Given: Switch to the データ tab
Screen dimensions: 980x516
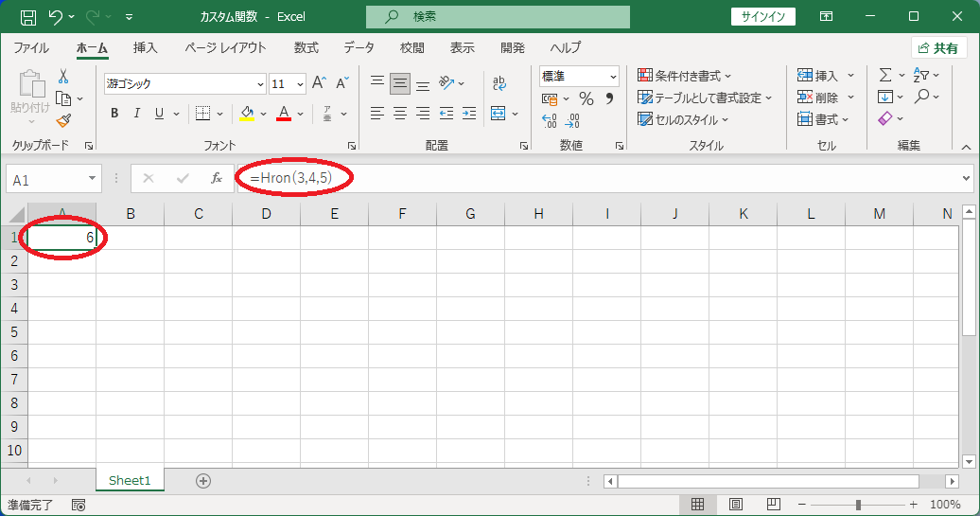Looking at the screenshot, I should pos(359,48).
